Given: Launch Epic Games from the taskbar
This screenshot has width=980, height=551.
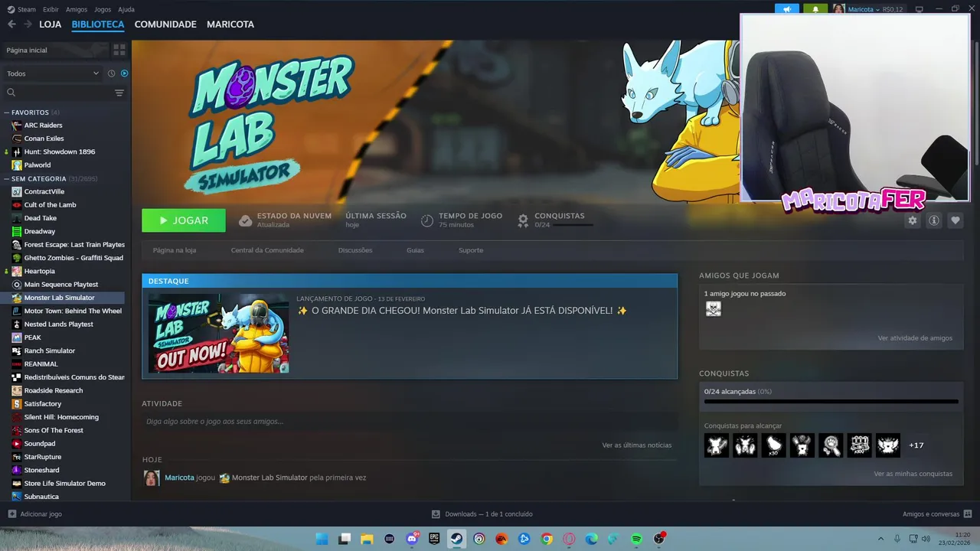Looking at the screenshot, I should coord(434,539).
